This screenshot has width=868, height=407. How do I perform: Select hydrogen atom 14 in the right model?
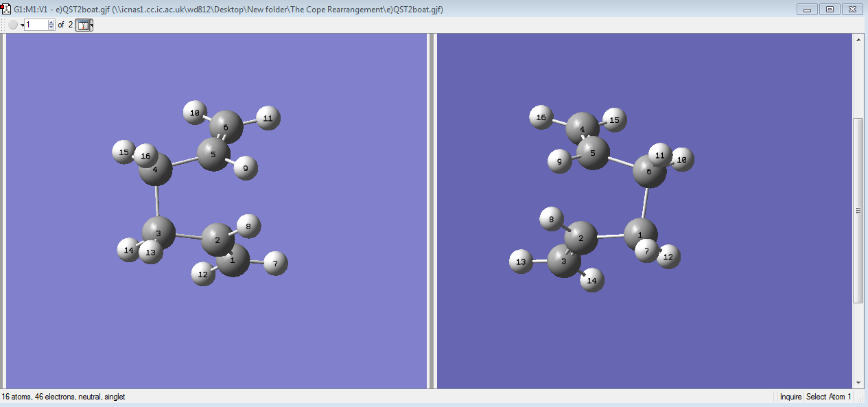pos(592,280)
